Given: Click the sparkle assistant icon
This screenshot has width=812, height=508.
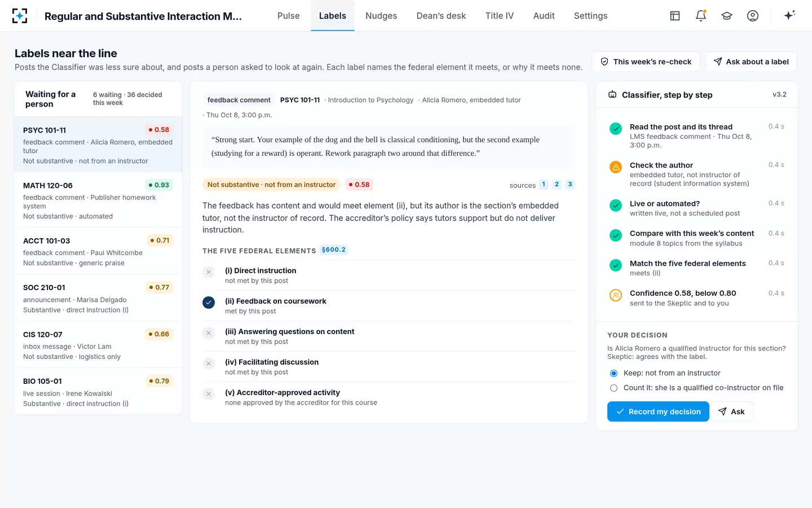Looking at the screenshot, I should pos(789,15).
